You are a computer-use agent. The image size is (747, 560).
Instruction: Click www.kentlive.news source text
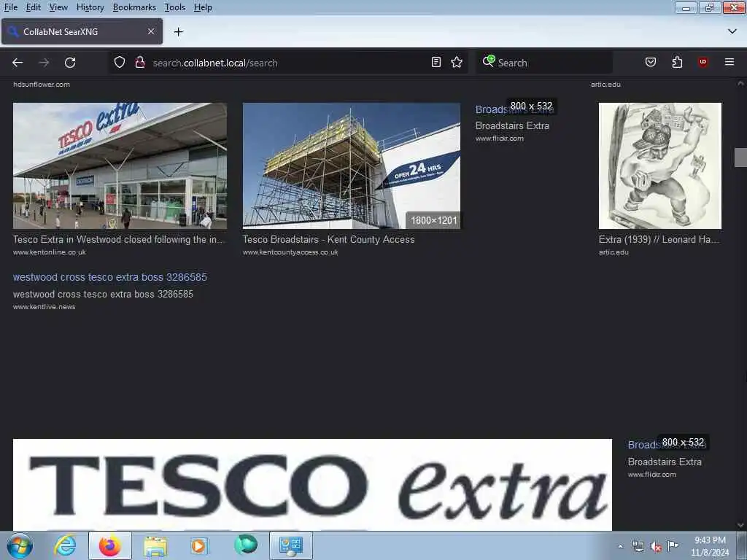tap(44, 307)
